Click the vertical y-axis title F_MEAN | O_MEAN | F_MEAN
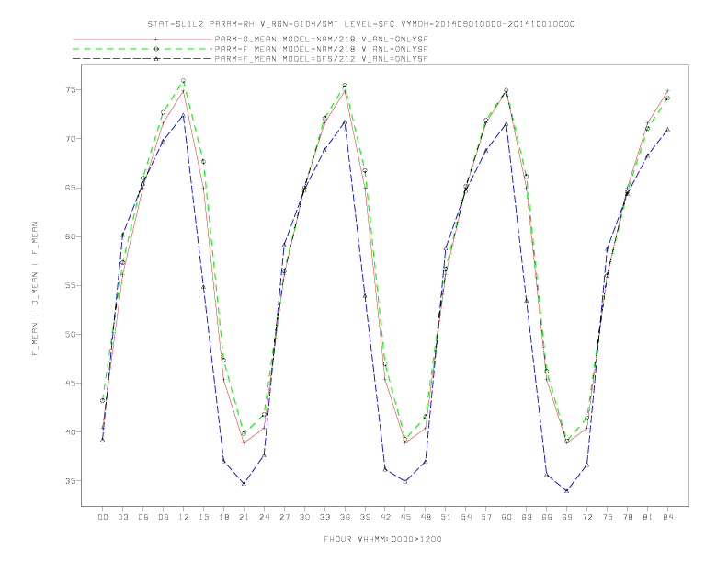728x563 pixels. point(35,289)
